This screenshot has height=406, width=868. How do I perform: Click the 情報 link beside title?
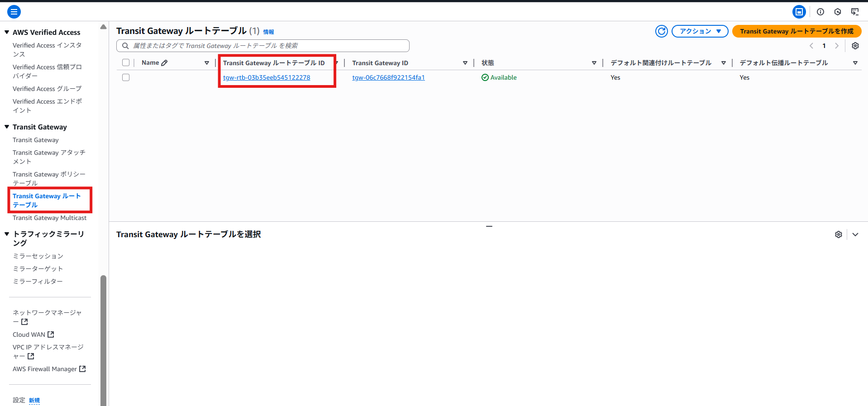(x=268, y=32)
